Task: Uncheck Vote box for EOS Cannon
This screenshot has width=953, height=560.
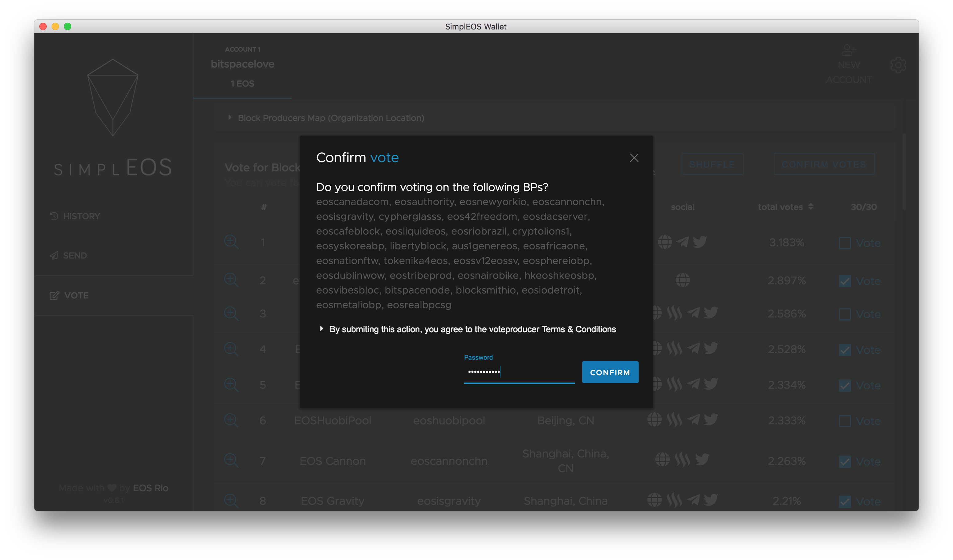Action: pyautogui.click(x=844, y=462)
